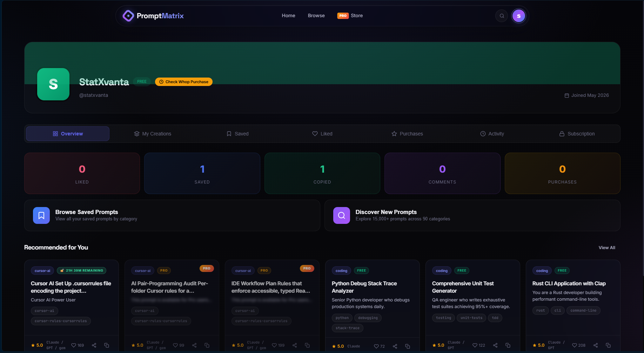
Task: Copy the Comprehensive Unit Test Generator prompt
Action: coord(508,345)
